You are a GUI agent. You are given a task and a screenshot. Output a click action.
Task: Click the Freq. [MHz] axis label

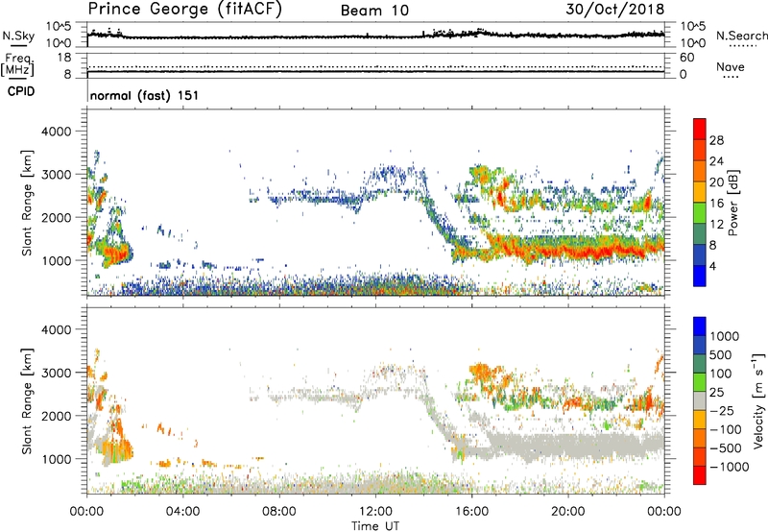tap(17, 64)
